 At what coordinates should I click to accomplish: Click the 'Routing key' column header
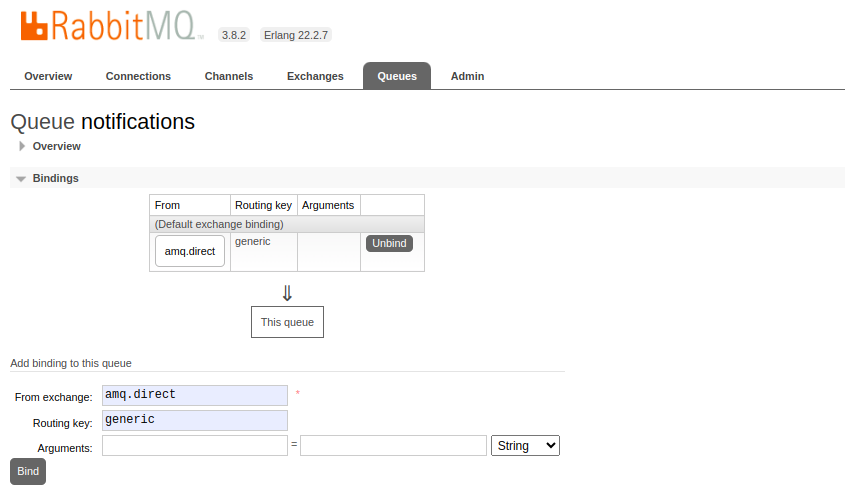point(264,205)
